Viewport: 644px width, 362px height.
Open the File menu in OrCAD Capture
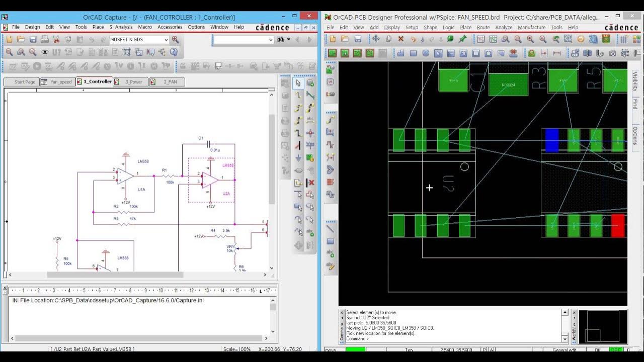click(x=16, y=27)
